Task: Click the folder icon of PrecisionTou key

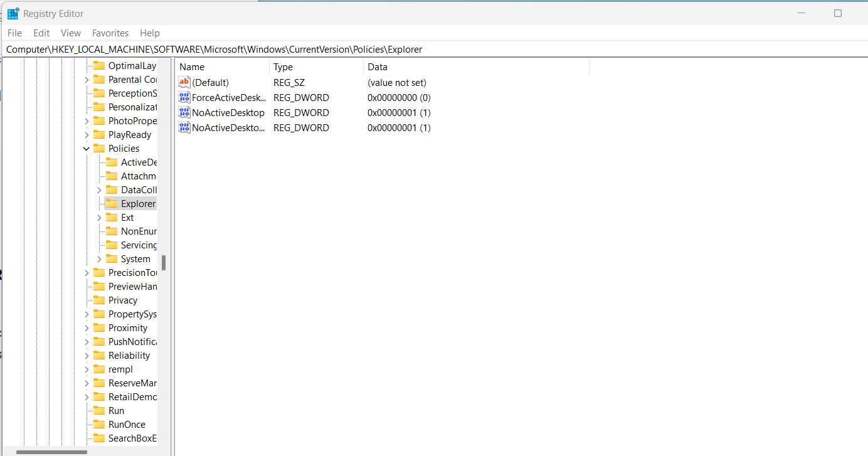Action: [x=99, y=272]
